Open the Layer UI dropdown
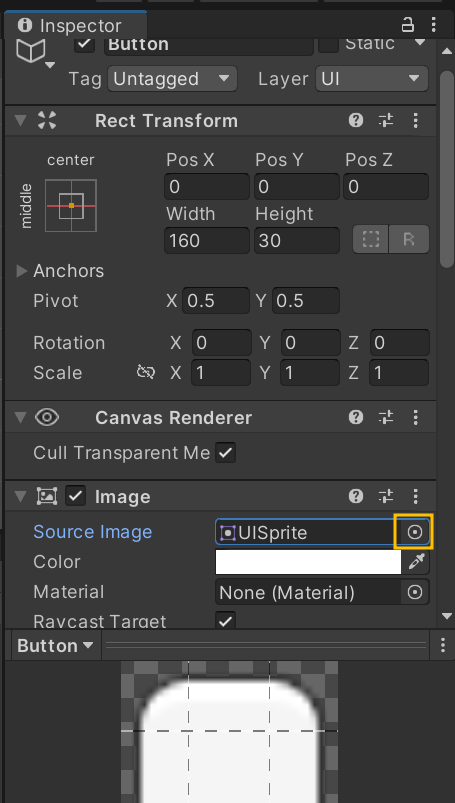 (372, 79)
